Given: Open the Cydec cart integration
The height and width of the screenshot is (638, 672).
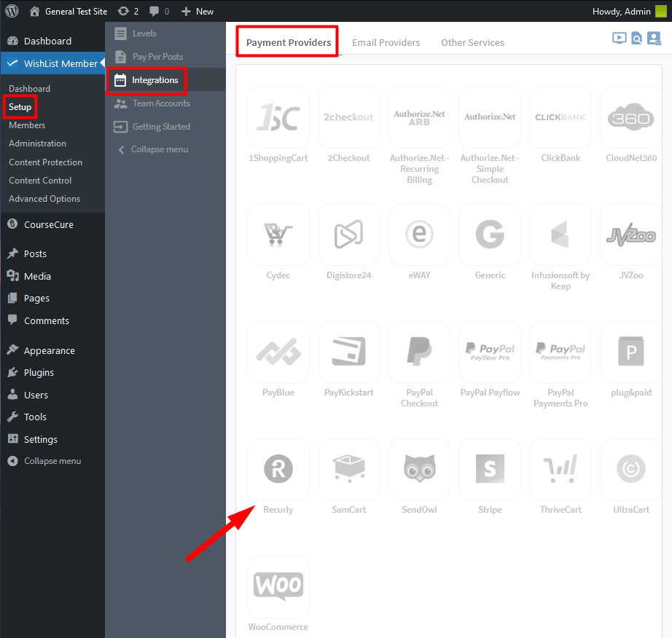Looking at the screenshot, I should click(278, 235).
